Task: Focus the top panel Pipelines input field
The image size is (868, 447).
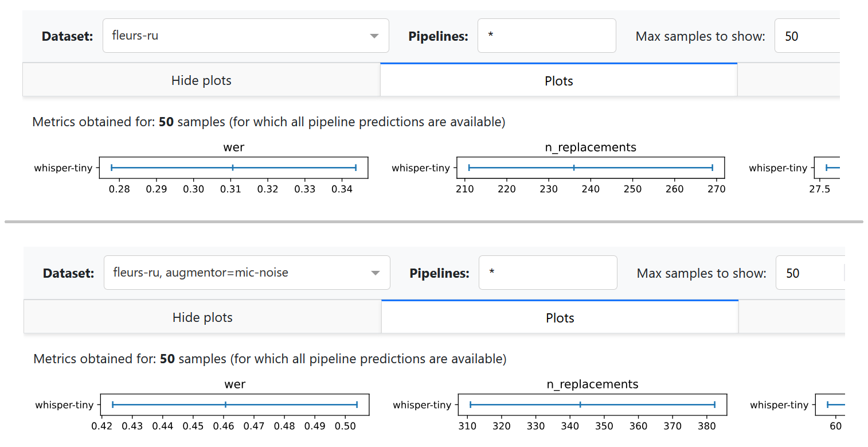Action: tap(546, 36)
